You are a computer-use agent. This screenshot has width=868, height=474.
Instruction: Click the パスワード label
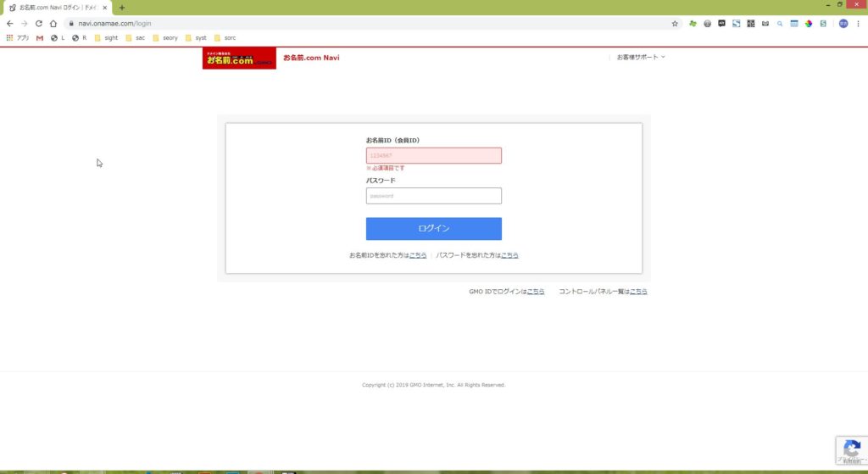pyautogui.click(x=381, y=181)
